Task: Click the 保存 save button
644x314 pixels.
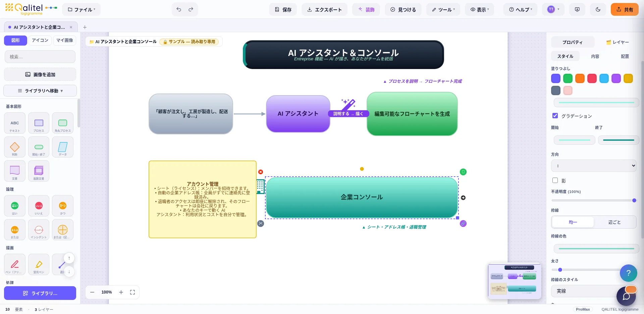Action: pos(283,9)
